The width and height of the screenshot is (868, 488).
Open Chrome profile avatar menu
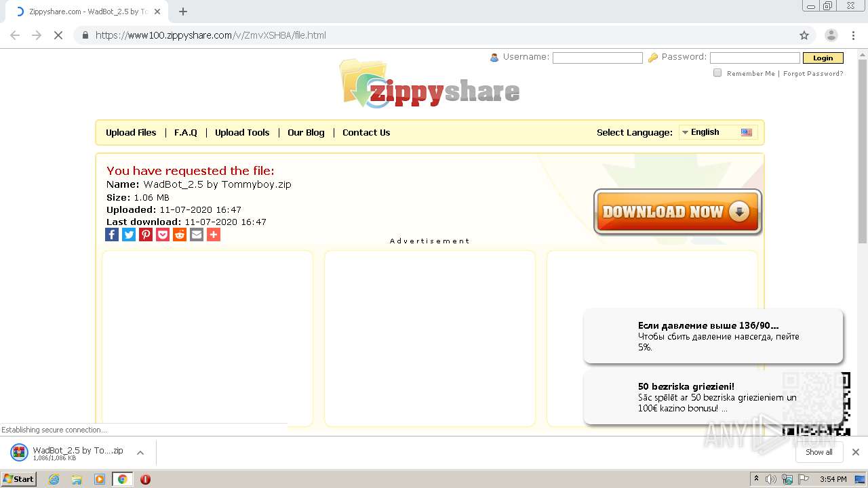[x=831, y=35]
